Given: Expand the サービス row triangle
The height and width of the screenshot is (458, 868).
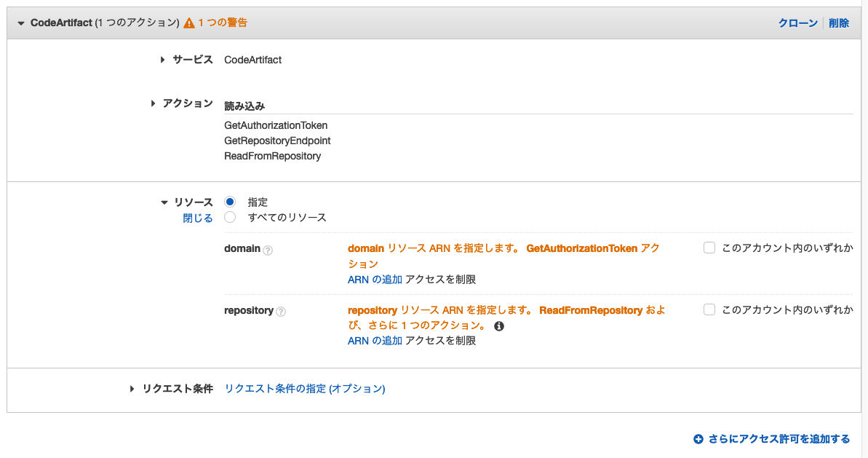Looking at the screenshot, I should pos(162,60).
